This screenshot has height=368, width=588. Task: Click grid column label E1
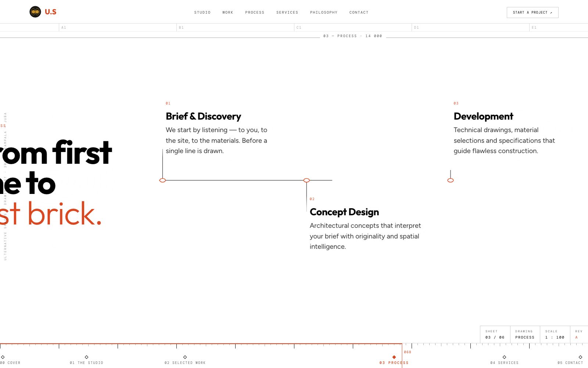[534, 28]
